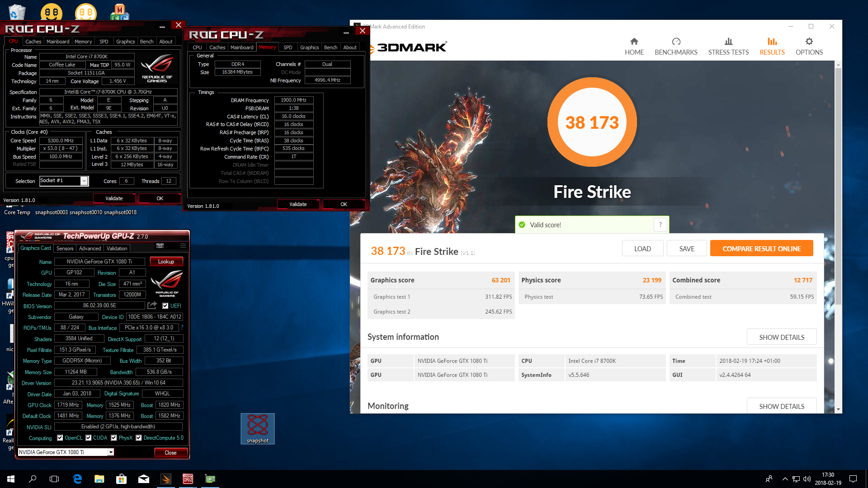Open GPU-Z hamburger menu icon

point(183,246)
